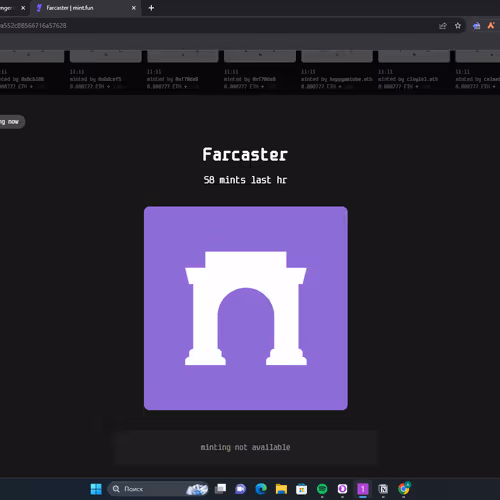500x500 pixels.
Task: Open Notion from the taskbar
Action: [383, 489]
